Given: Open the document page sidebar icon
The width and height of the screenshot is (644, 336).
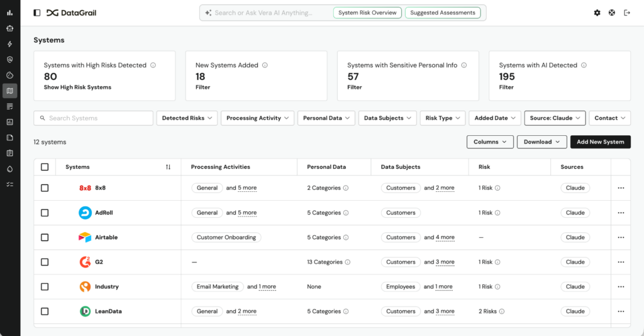Looking at the screenshot, I should tap(10, 138).
